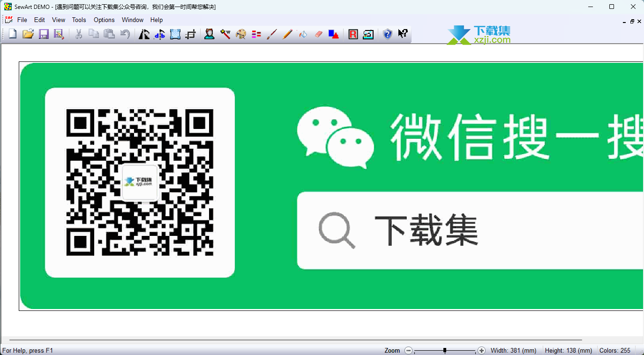Click the Save As toolbar icon
The width and height of the screenshot is (644, 355).
tap(59, 34)
